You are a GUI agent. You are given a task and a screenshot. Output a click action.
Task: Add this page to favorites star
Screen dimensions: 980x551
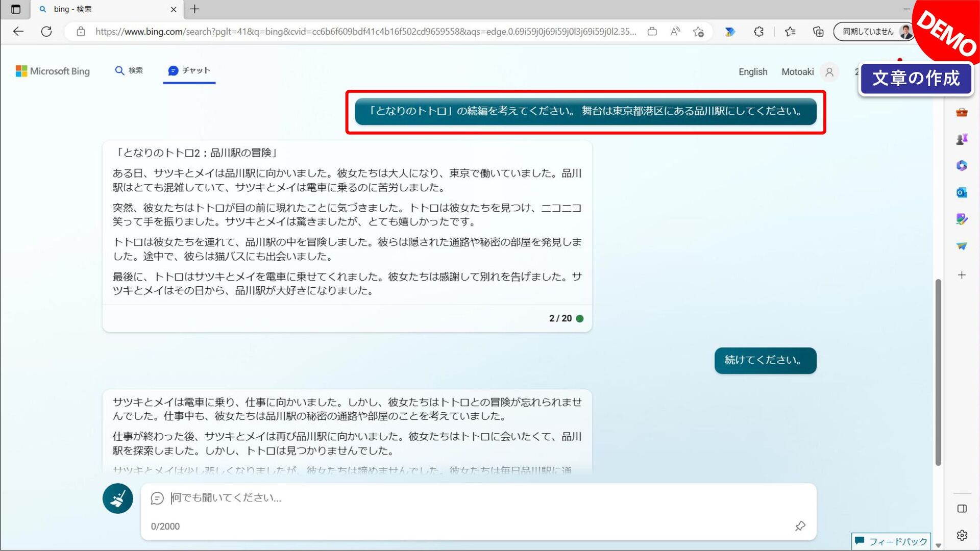coord(698,32)
